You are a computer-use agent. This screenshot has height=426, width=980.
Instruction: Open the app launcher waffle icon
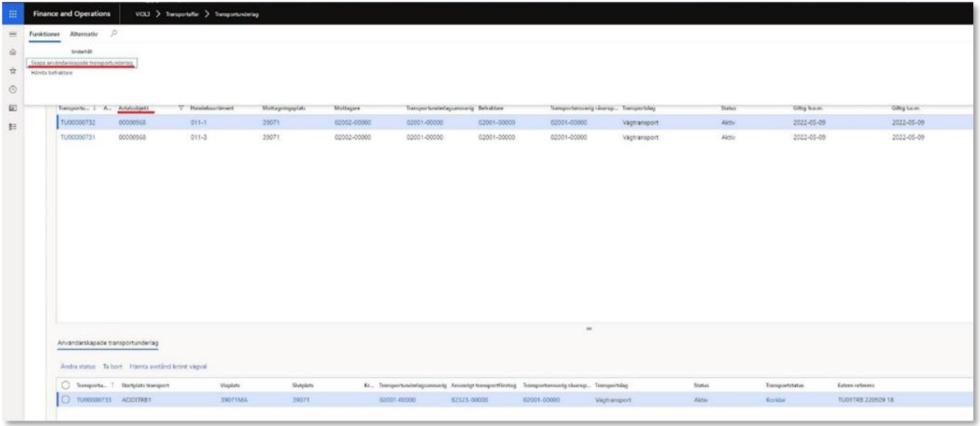pyautogui.click(x=13, y=14)
